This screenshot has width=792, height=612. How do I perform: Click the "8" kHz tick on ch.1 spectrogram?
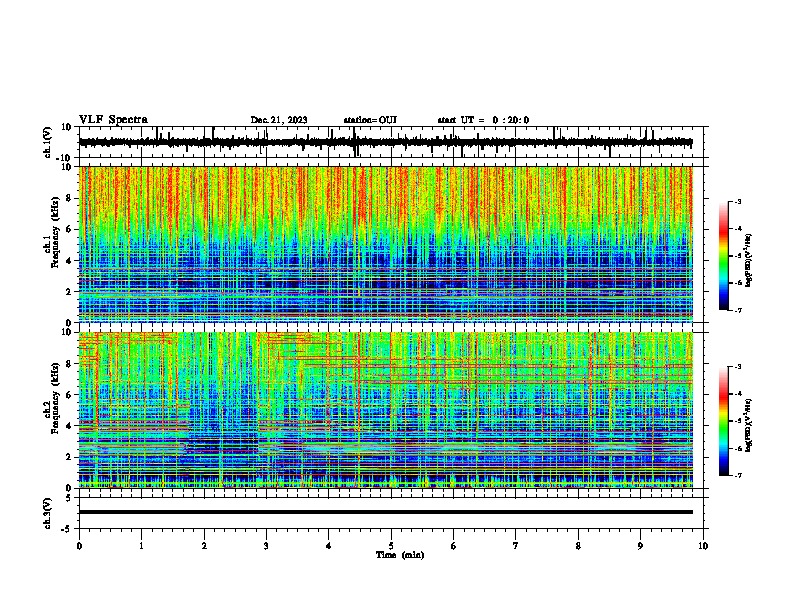[69, 198]
